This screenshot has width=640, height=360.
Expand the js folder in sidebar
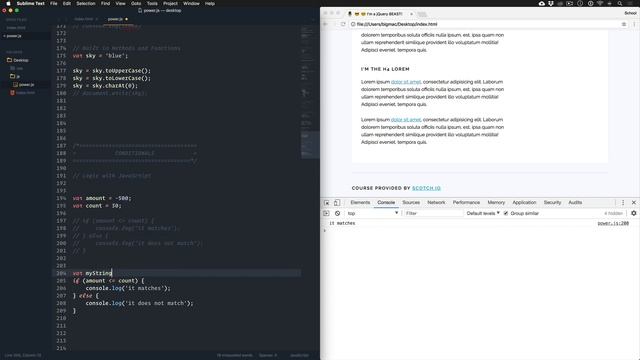[13, 76]
